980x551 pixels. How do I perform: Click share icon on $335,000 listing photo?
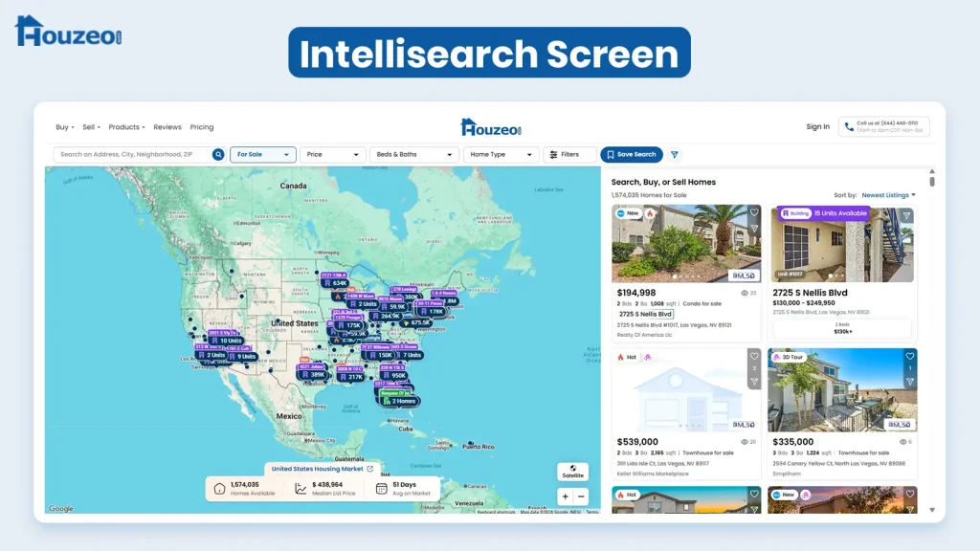click(x=910, y=382)
